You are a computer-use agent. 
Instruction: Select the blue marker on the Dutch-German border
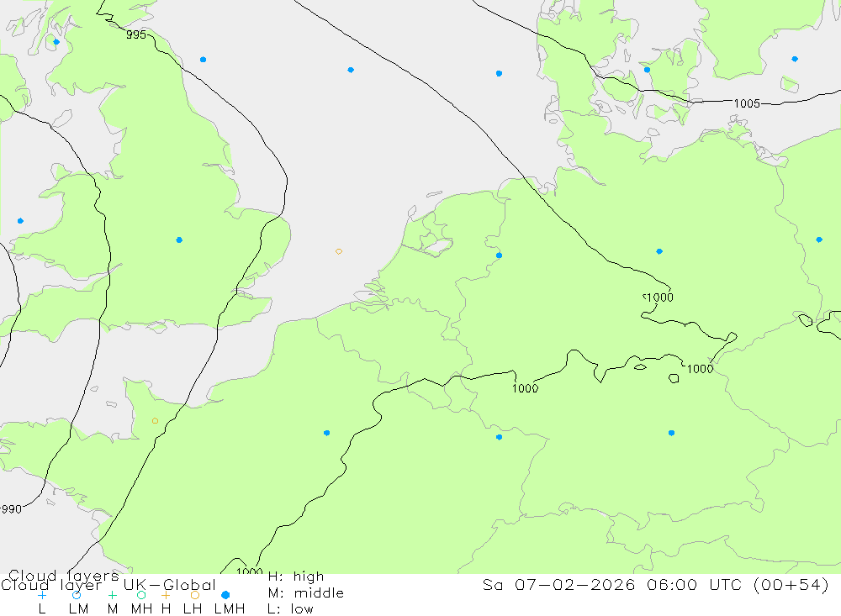click(499, 255)
